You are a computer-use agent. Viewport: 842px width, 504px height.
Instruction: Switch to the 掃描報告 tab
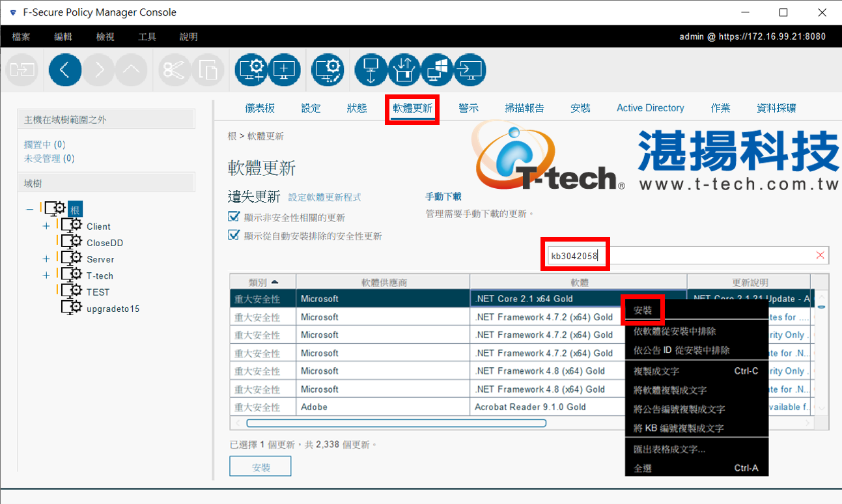click(525, 108)
